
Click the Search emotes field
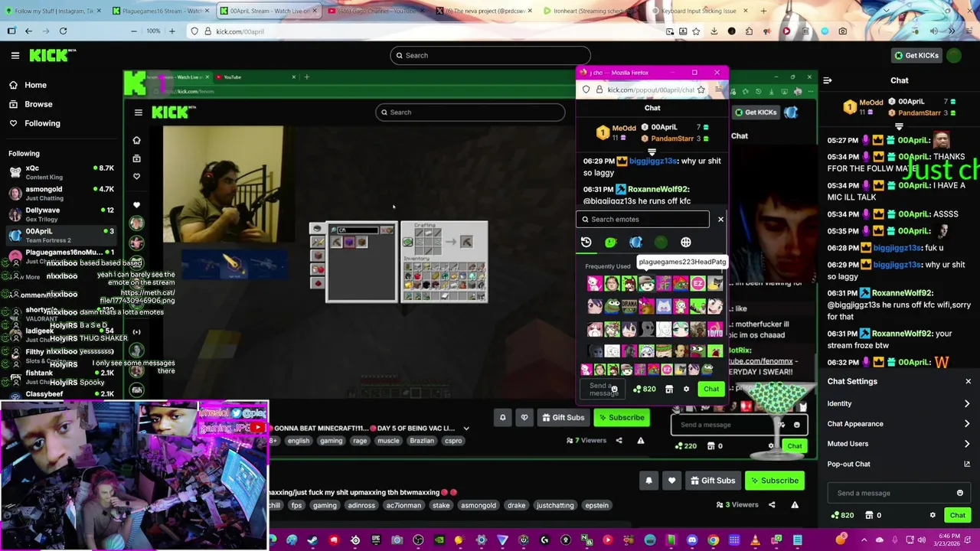click(x=642, y=220)
